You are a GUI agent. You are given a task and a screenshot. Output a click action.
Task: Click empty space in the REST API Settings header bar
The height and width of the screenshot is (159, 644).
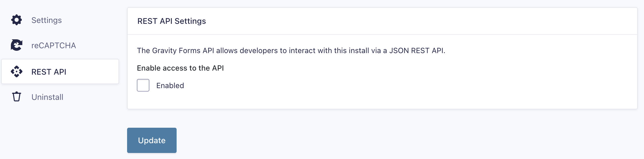[401, 21]
